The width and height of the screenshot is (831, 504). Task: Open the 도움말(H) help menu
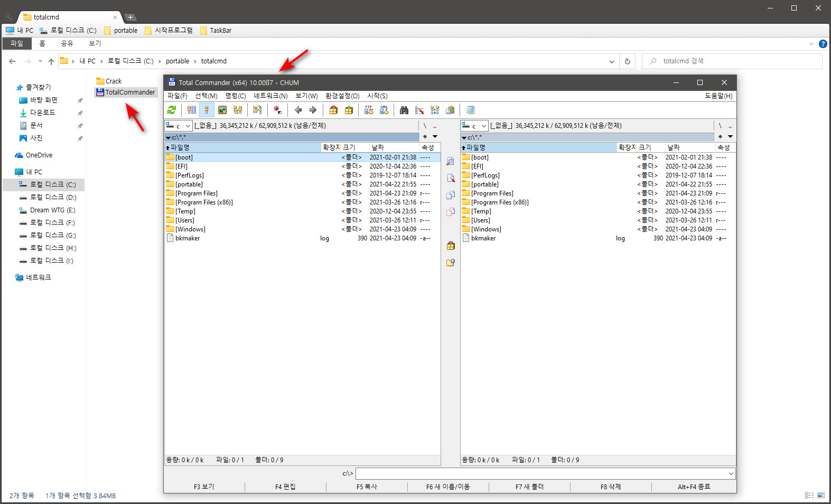(718, 96)
